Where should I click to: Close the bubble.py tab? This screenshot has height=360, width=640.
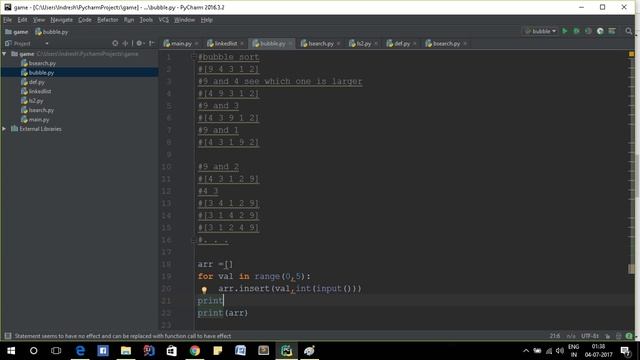pyautogui.click(x=291, y=43)
